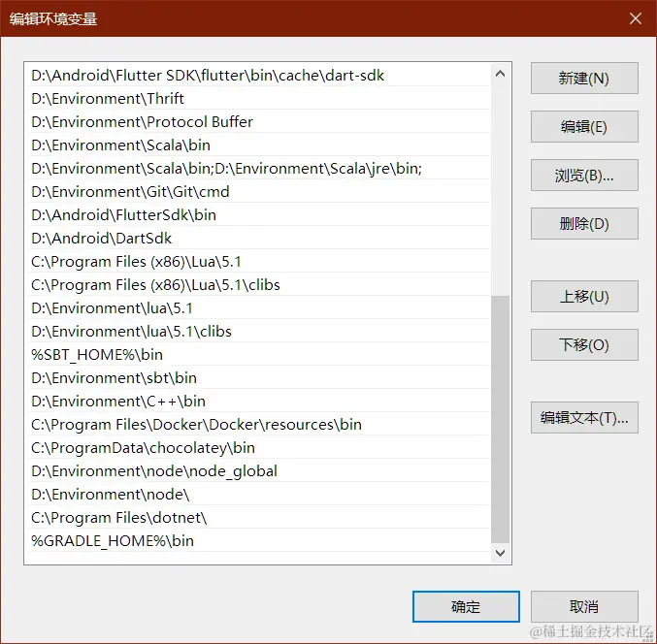This screenshot has width=657, height=644.
Task: Select D:\Environment\Thrift entry
Action: [258, 98]
